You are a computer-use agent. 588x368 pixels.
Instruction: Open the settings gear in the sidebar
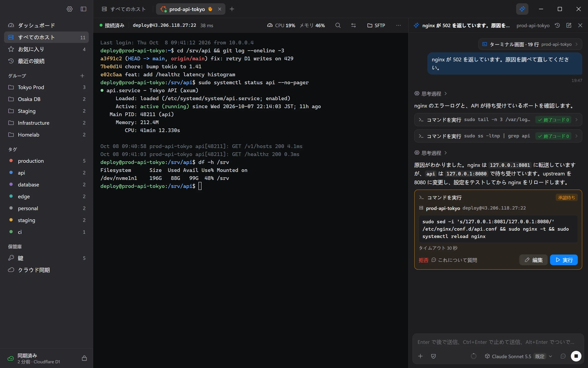click(x=69, y=9)
